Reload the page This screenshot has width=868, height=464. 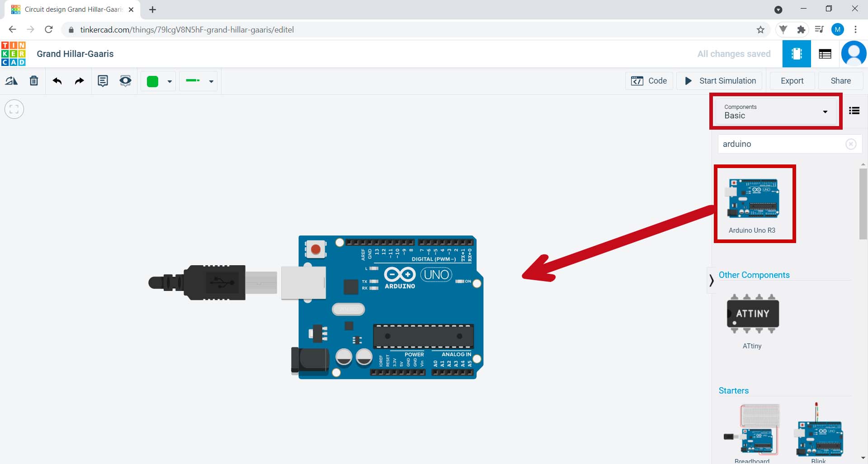click(49, 29)
